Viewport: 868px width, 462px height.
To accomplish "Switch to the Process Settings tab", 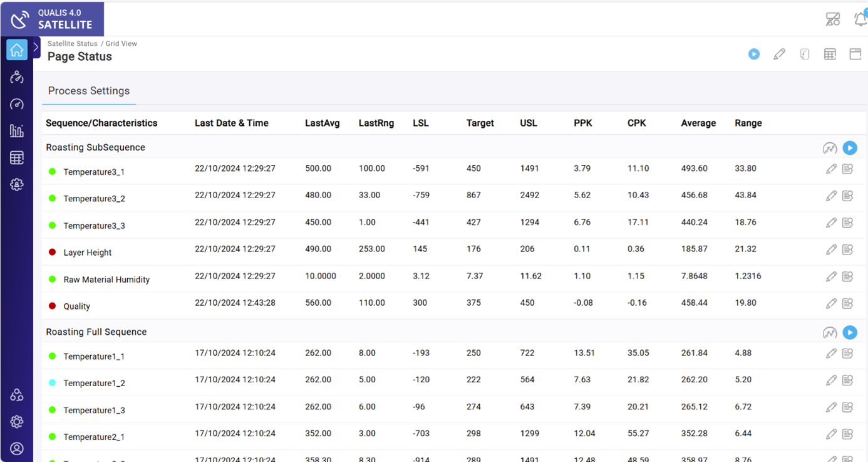I will click(89, 90).
